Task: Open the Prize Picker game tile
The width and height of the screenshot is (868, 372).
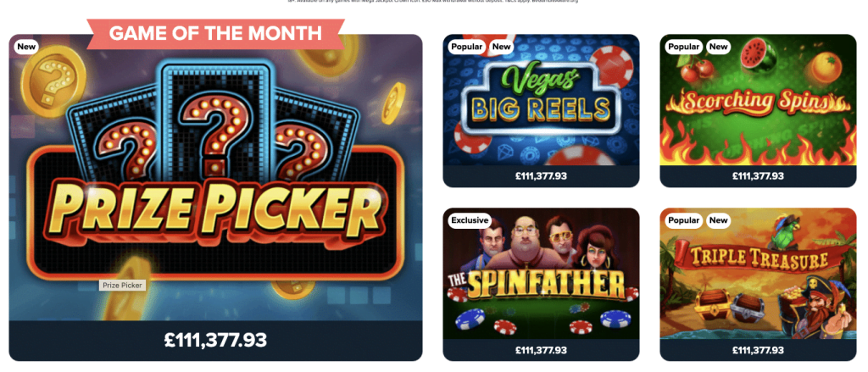Action: coord(215,177)
